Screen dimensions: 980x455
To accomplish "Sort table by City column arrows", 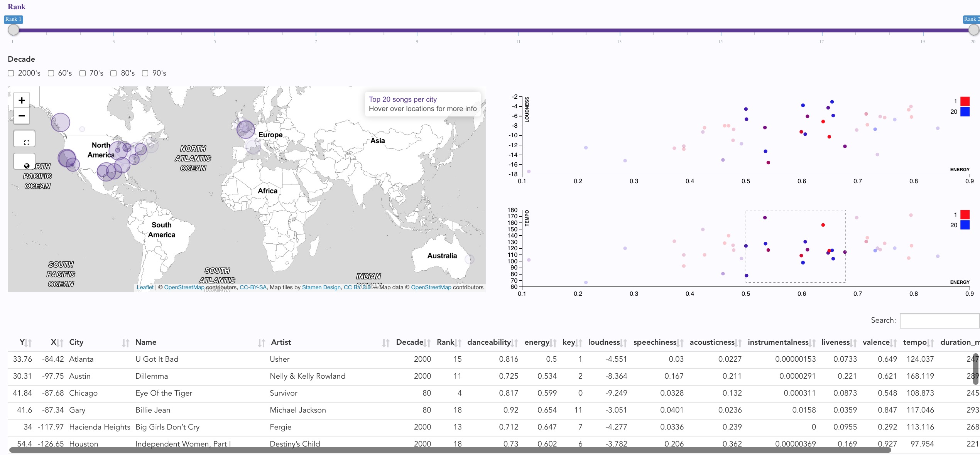I will [125, 343].
